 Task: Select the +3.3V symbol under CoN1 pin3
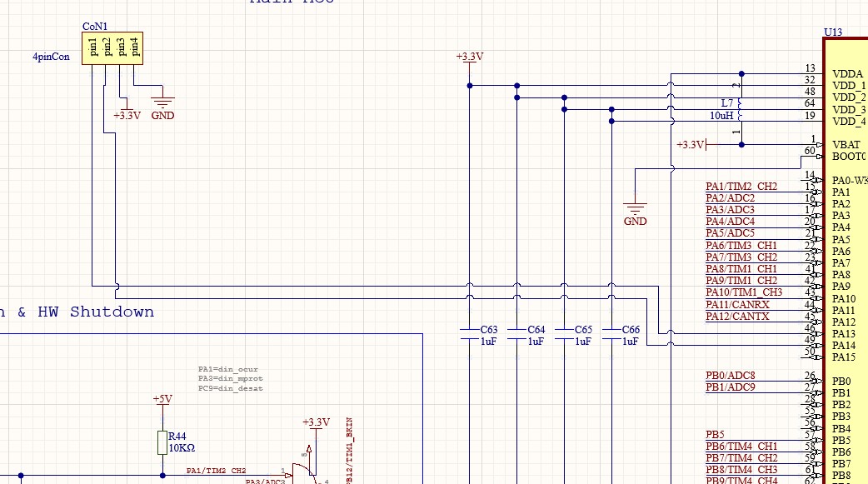[127, 112]
